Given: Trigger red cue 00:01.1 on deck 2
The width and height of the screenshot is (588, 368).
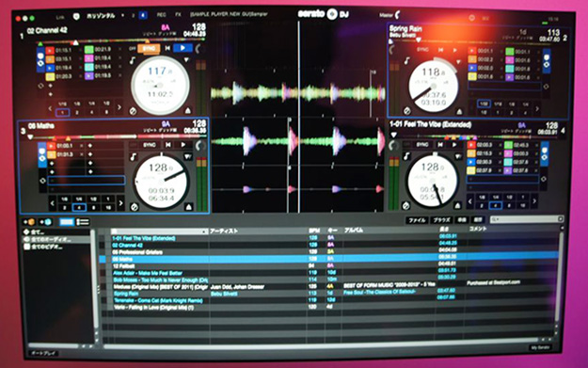Looking at the screenshot, I should [471, 51].
